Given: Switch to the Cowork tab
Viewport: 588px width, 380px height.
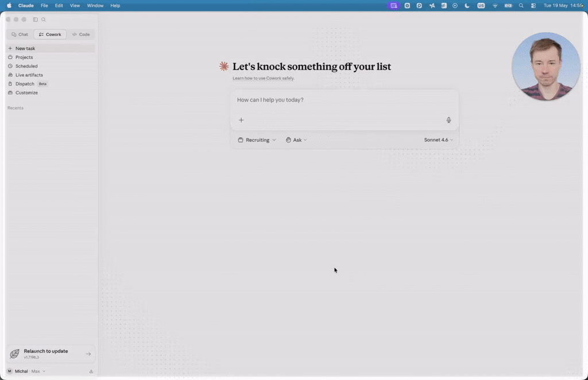Looking at the screenshot, I should coord(50,34).
